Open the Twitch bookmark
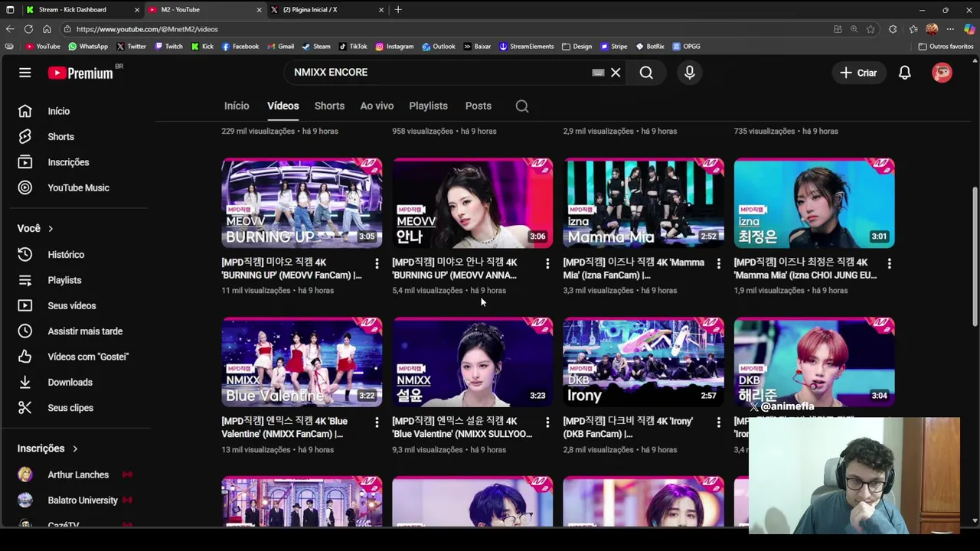The image size is (980, 551). (169, 47)
